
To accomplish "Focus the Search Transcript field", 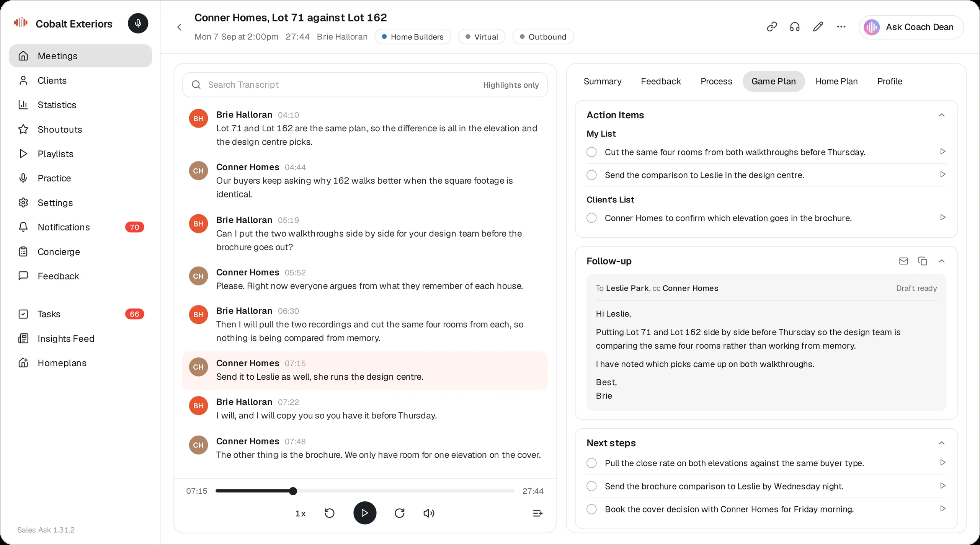I will pos(364,85).
